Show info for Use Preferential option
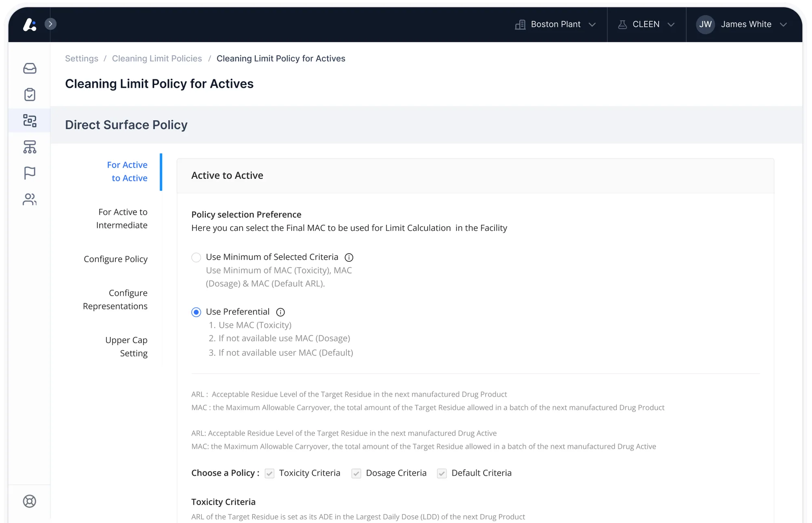This screenshot has height=523, width=812. click(281, 312)
